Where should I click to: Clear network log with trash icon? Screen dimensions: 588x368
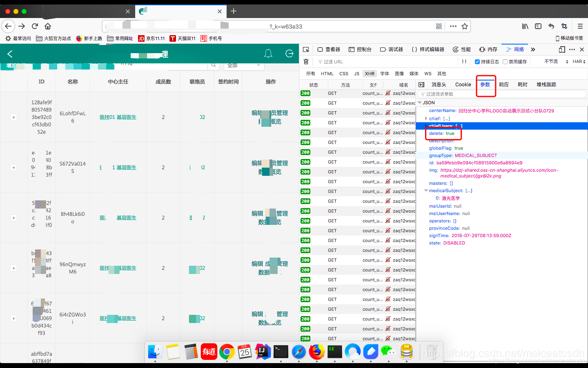(306, 61)
